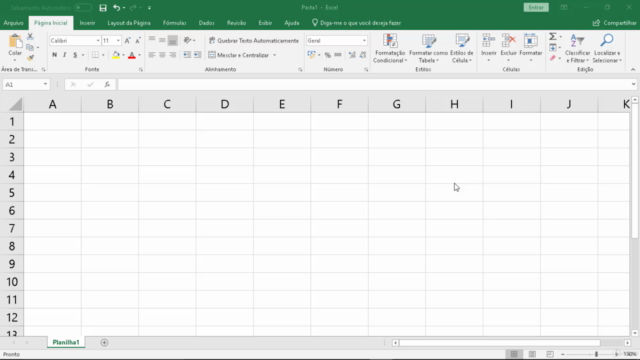Toggle bold (N) formatting
Screen dimensions: 640x360
point(54,55)
